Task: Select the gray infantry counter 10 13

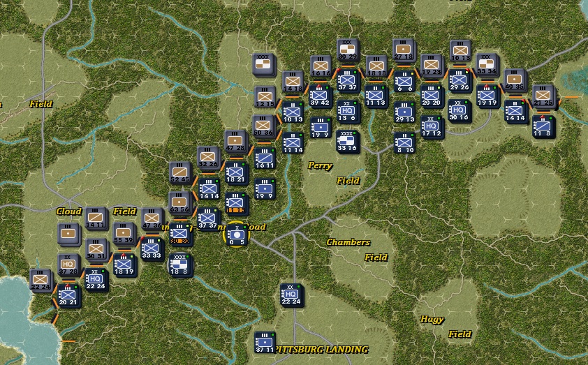Action: [460, 51]
